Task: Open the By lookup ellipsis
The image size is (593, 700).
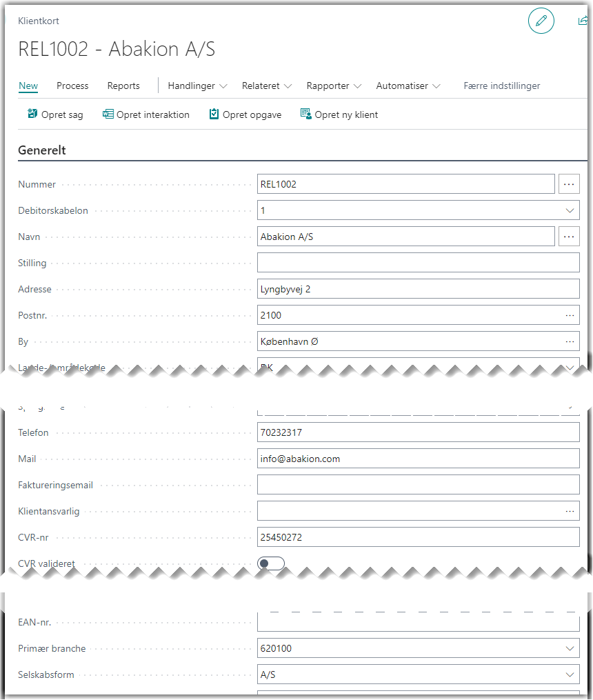Action: click(x=570, y=341)
